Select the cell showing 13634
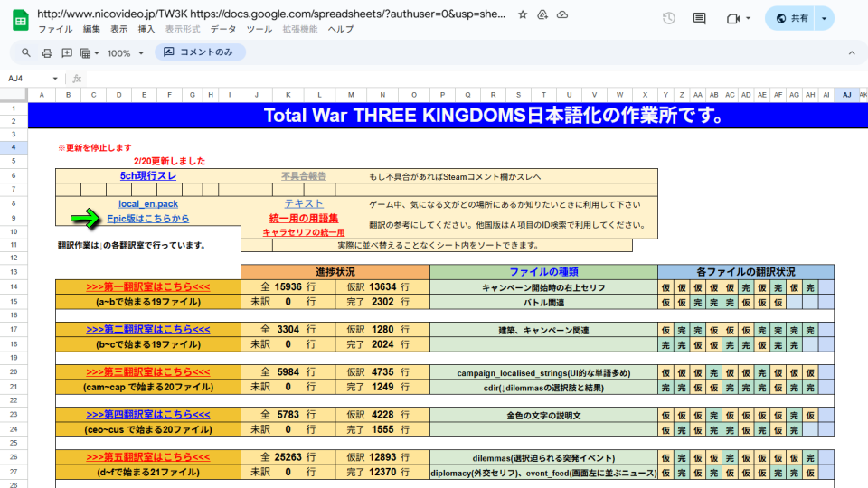The width and height of the screenshot is (868, 488). (x=382, y=287)
